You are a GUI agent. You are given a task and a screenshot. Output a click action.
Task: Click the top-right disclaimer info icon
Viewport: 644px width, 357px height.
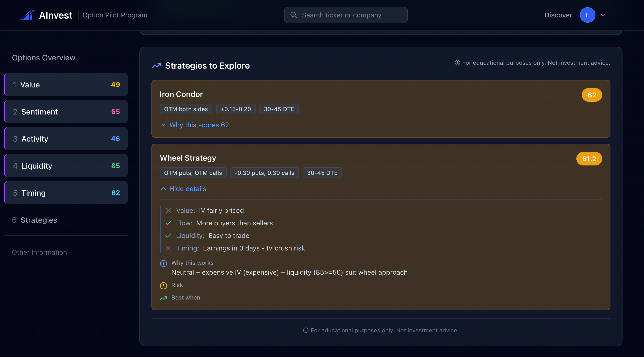coord(457,63)
